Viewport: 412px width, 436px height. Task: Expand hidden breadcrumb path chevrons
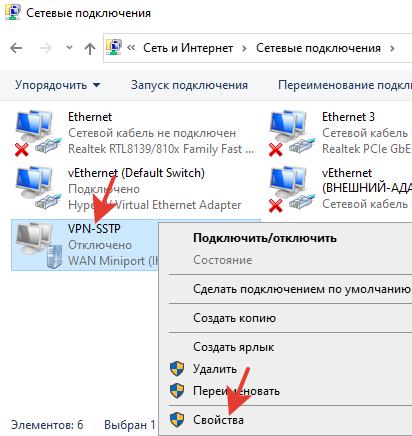coord(131,48)
